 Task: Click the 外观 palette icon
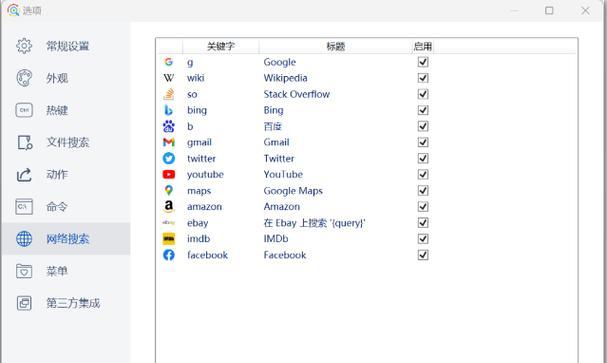pyautogui.click(x=24, y=78)
